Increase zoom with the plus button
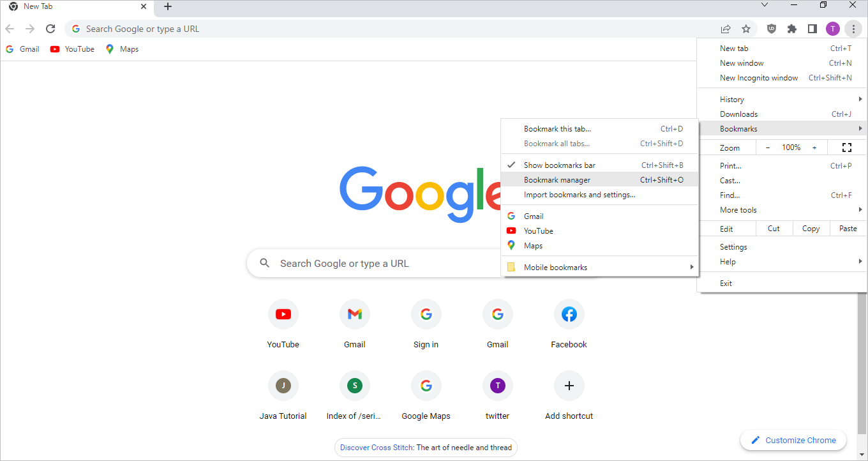Image resolution: width=868 pixels, height=461 pixels. (814, 147)
